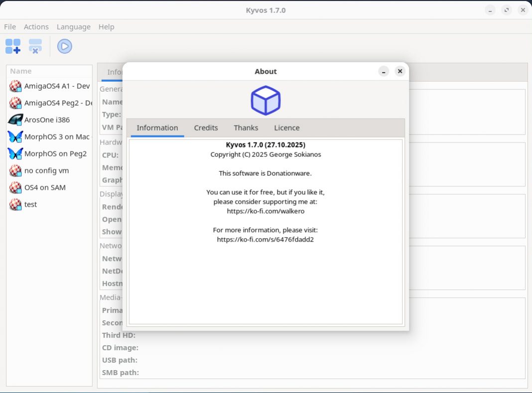
Task: Click the Kyvos cube logo
Action: 265,100
